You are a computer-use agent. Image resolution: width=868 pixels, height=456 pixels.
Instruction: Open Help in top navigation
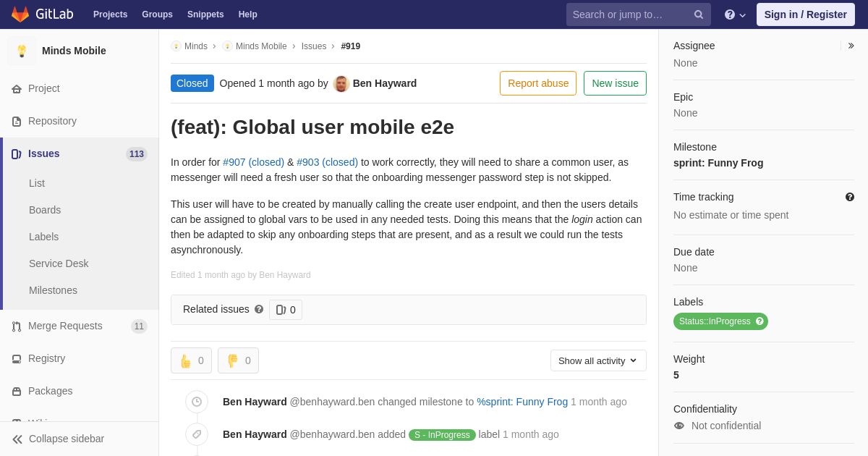(x=248, y=14)
